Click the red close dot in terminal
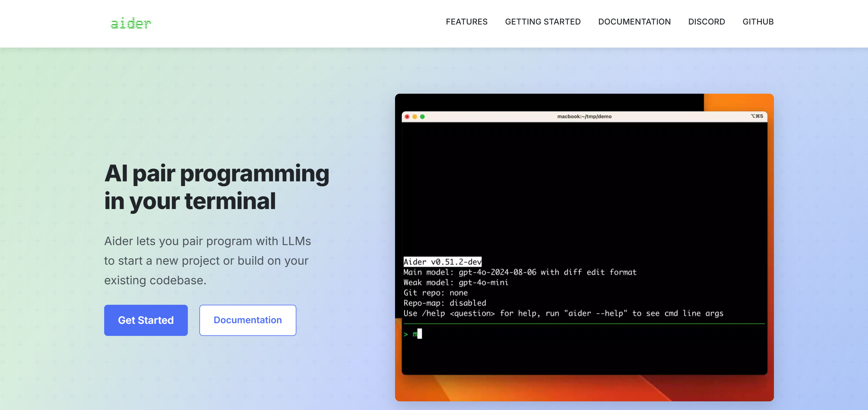Image resolution: width=868 pixels, height=410 pixels. 407,116
